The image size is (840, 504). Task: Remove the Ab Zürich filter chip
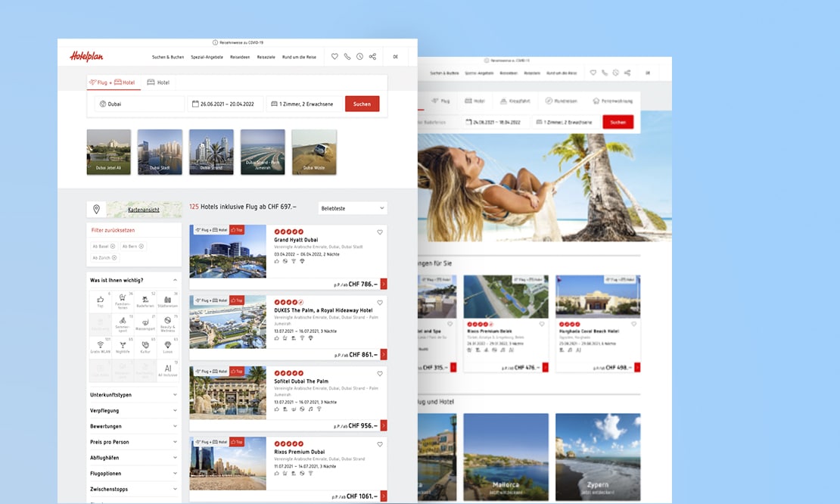coord(114,257)
